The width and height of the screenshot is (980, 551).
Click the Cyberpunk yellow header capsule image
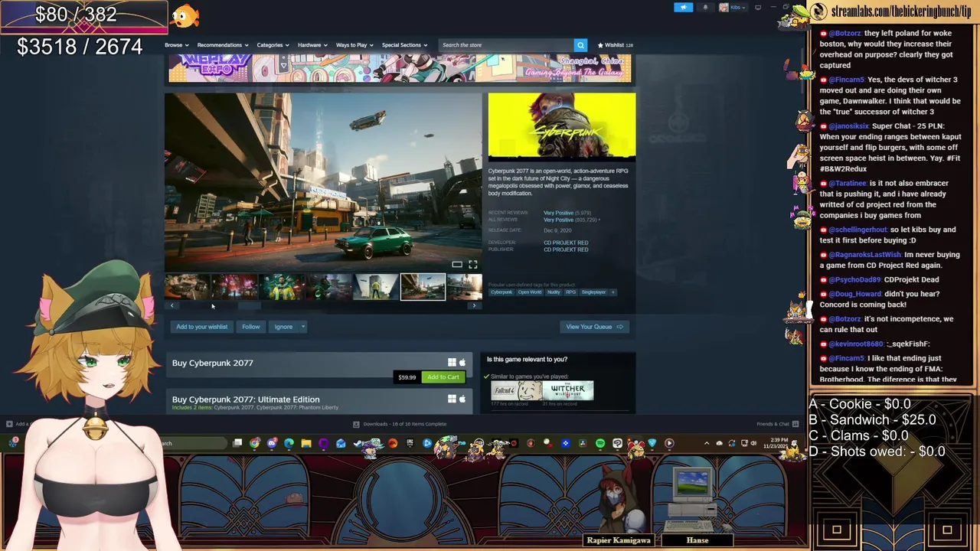[562, 127]
